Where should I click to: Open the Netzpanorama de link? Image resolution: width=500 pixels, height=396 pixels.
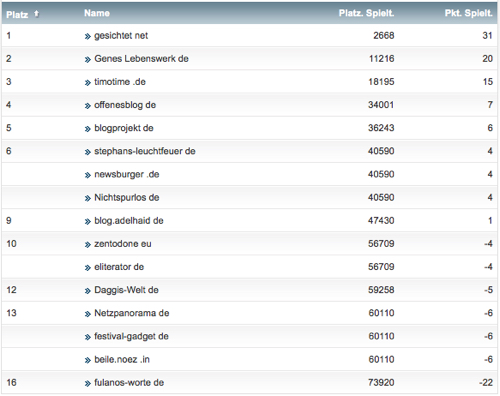point(132,313)
